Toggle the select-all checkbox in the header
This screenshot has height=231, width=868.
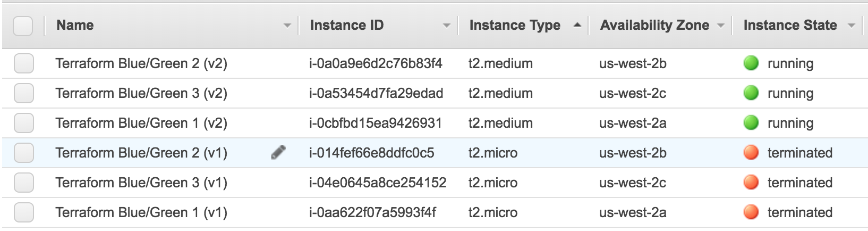pyautogui.click(x=23, y=26)
